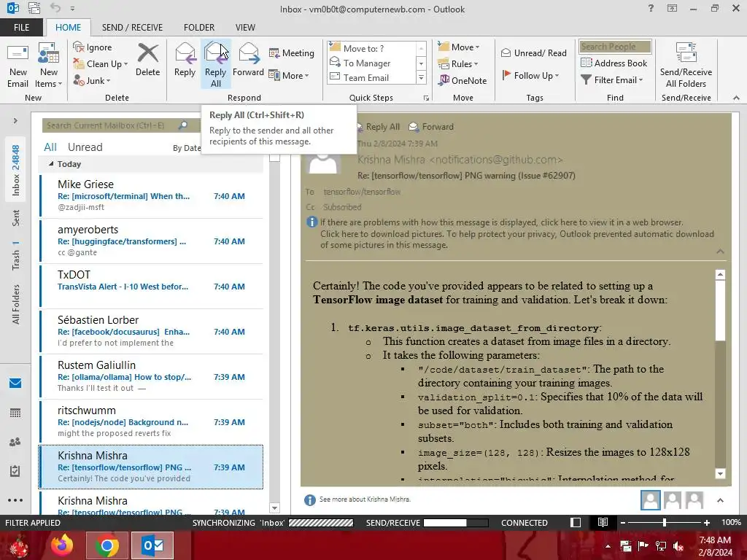Open the amyeroberts email

point(151,241)
